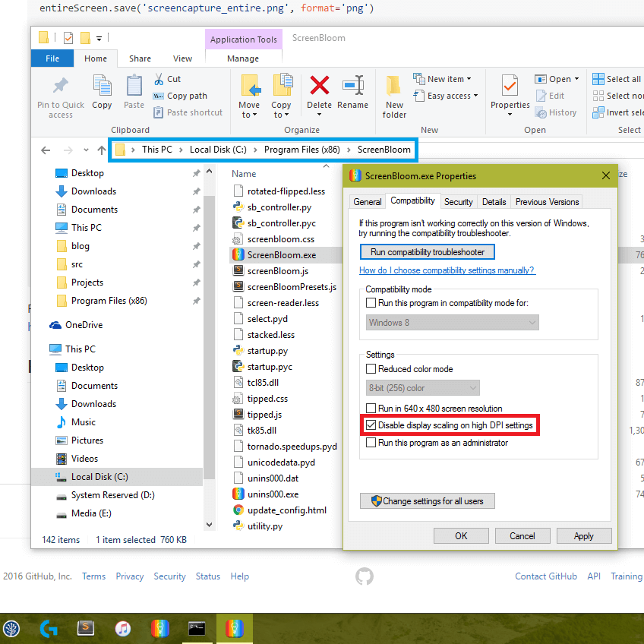Click the GitHub logo in page footer
The width and height of the screenshot is (644, 644).
[365, 576]
